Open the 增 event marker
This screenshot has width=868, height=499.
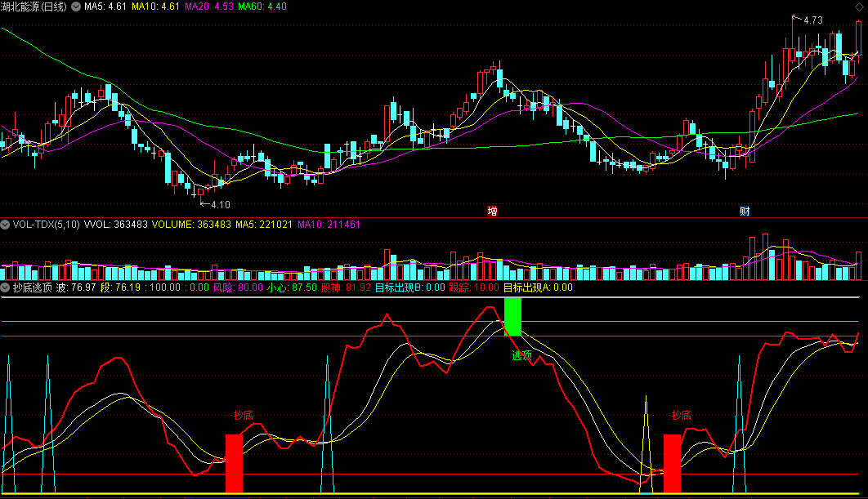coord(492,211)
